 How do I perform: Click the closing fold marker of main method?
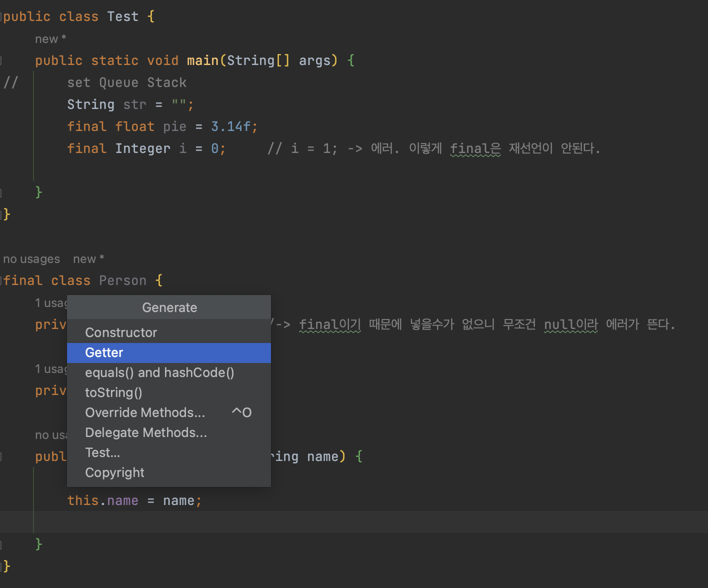(1, 192)
